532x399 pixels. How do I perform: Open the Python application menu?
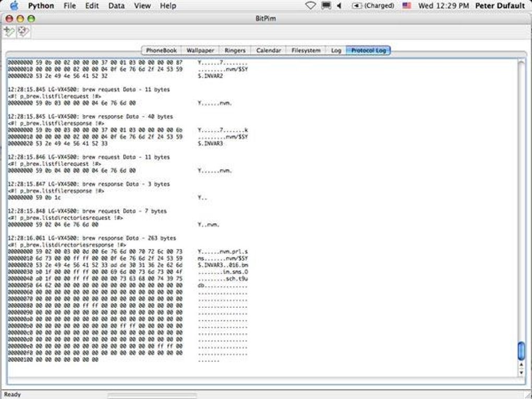[x=41, y=6]
